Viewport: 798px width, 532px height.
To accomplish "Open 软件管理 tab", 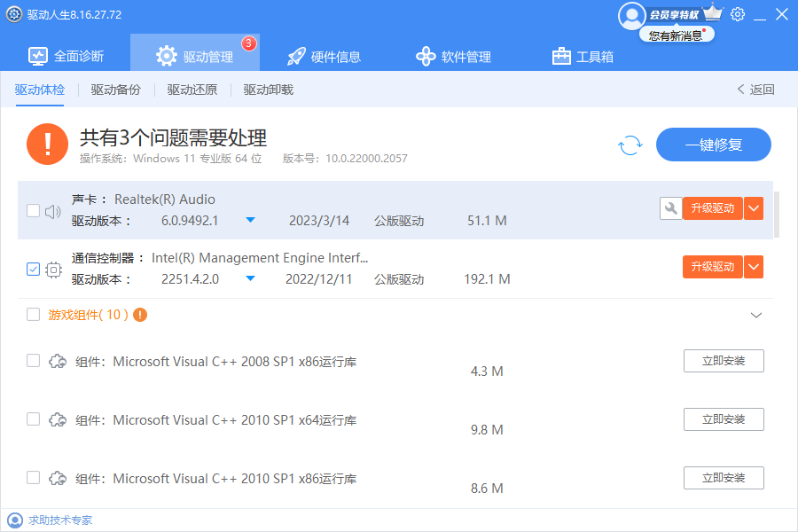I will (453, 56).
